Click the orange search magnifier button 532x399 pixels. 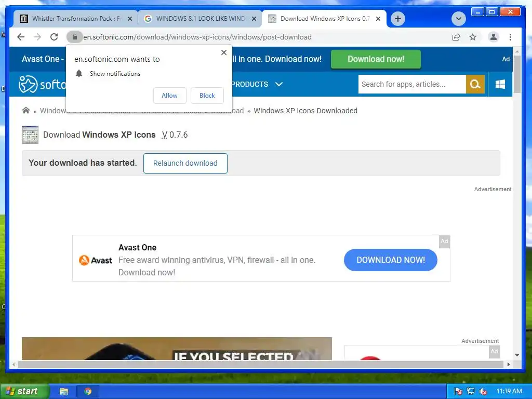pos(475,84)
